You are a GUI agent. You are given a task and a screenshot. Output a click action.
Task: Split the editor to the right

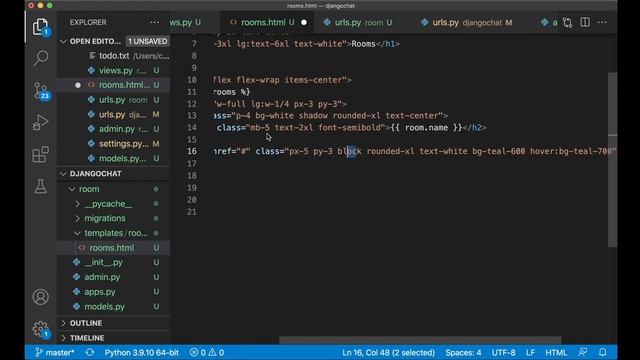[585, 22]
